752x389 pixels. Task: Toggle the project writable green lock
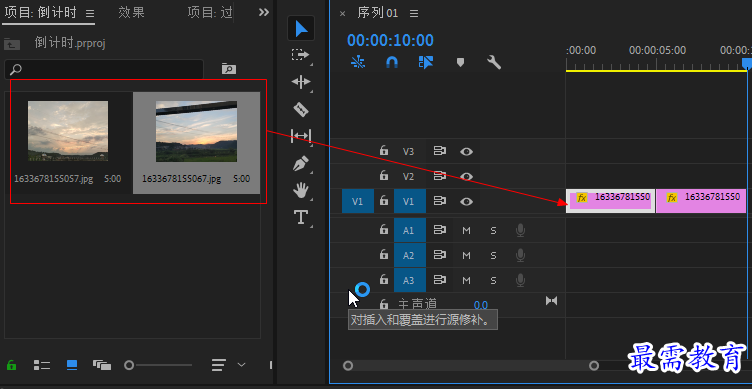coord(12,365)
